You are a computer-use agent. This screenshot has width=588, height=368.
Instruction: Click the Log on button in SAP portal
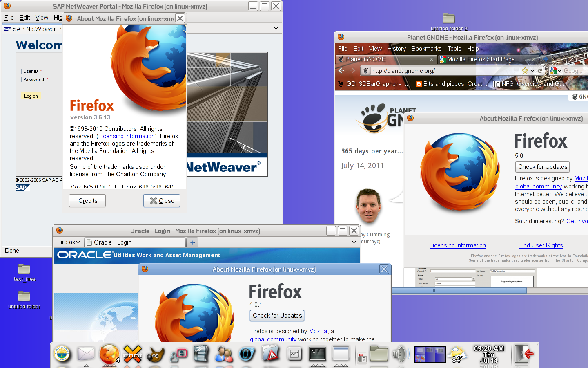click(x=31, y=96)
